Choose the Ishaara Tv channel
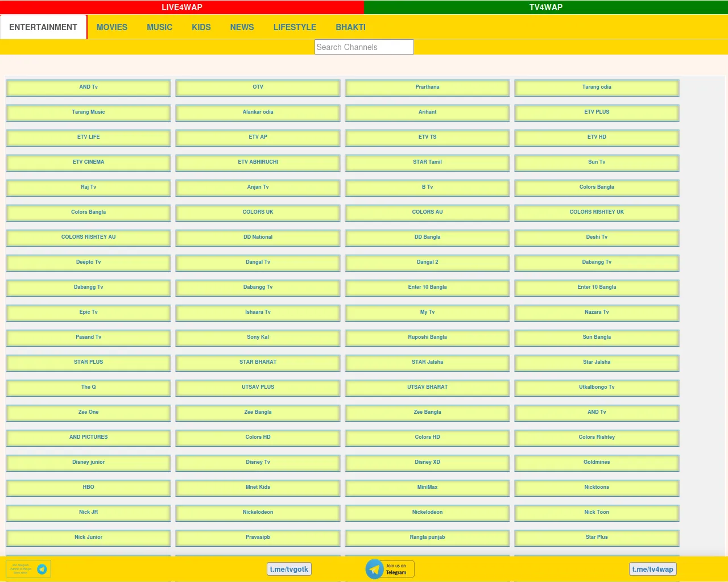 coord(258,313)
